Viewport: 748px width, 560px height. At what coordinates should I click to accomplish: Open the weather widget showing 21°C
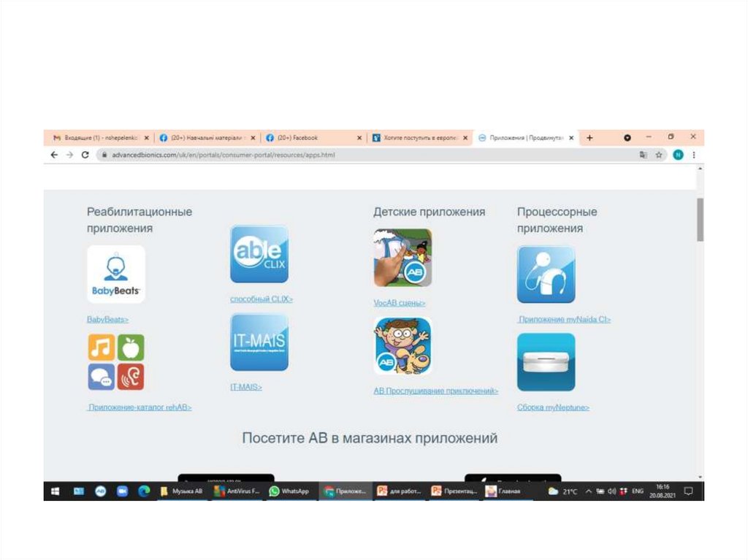[563, 491]
